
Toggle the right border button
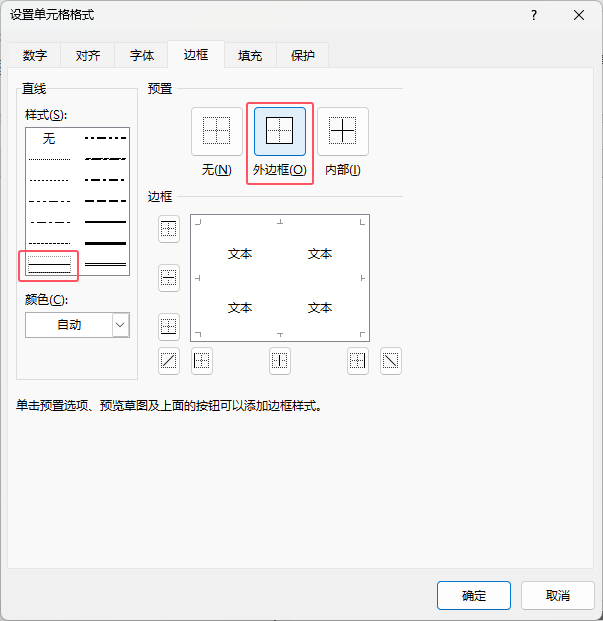358,361
